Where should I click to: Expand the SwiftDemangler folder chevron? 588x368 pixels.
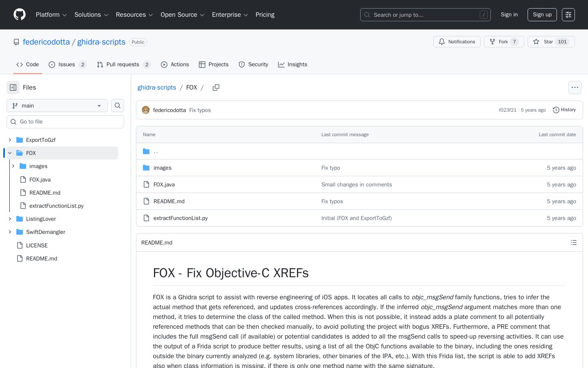point(10,232)
